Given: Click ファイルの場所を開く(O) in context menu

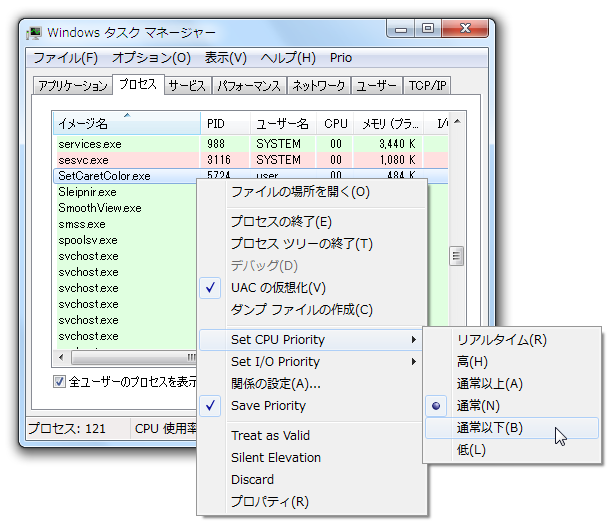Looking at the screenshot, I should click(312, 192).
